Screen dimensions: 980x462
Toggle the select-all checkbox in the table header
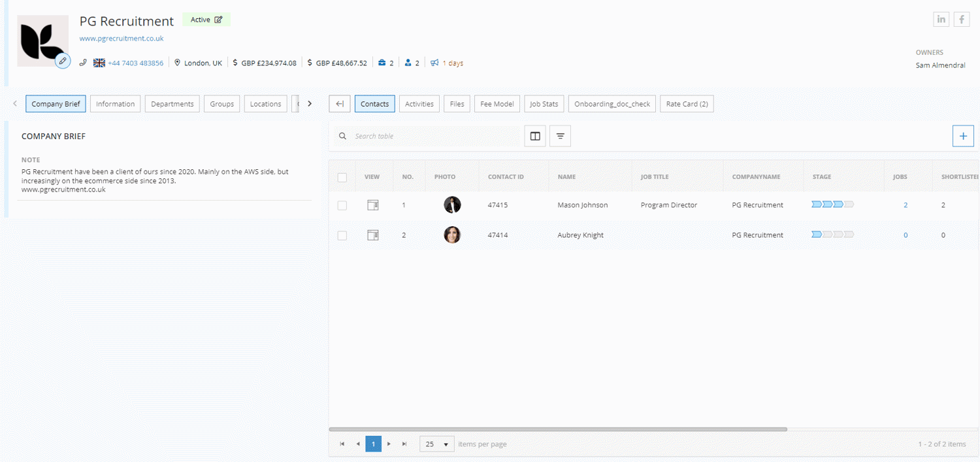click(x=342, y=177)
